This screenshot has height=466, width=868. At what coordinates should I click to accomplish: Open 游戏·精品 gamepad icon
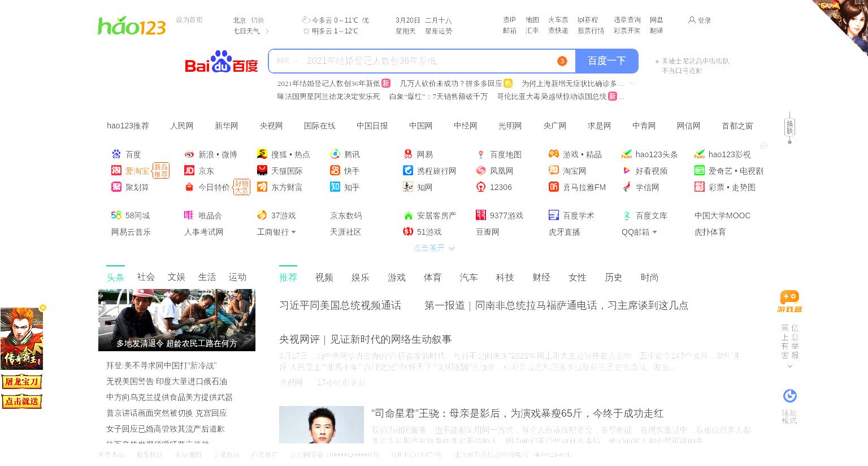coord(554,154)
